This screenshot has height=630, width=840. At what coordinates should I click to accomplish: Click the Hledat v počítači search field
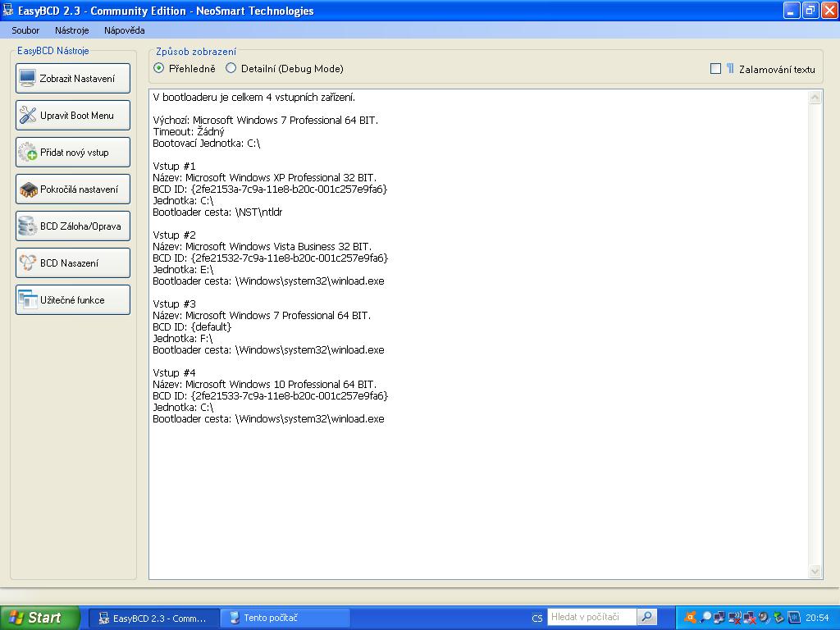point(591,617)
